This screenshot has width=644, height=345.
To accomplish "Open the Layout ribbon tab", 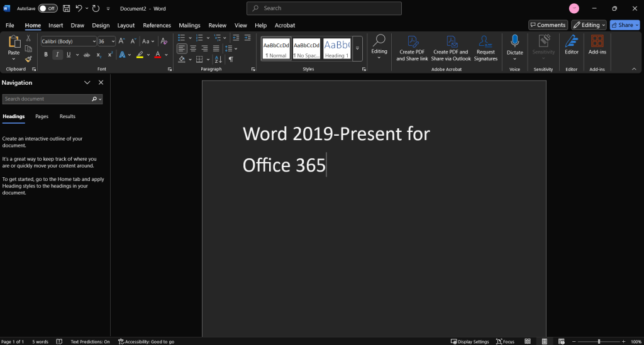I will tap(126, 25).
